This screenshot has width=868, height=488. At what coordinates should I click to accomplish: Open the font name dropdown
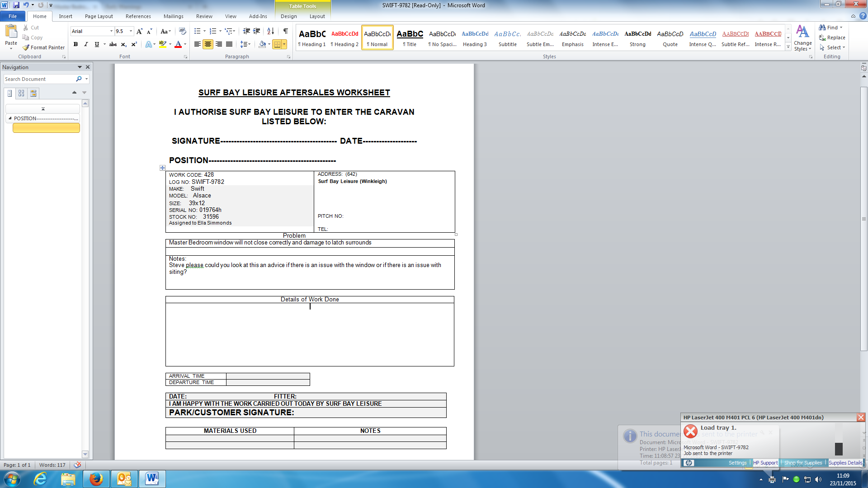pyautogui.click(x=111, y=31)
